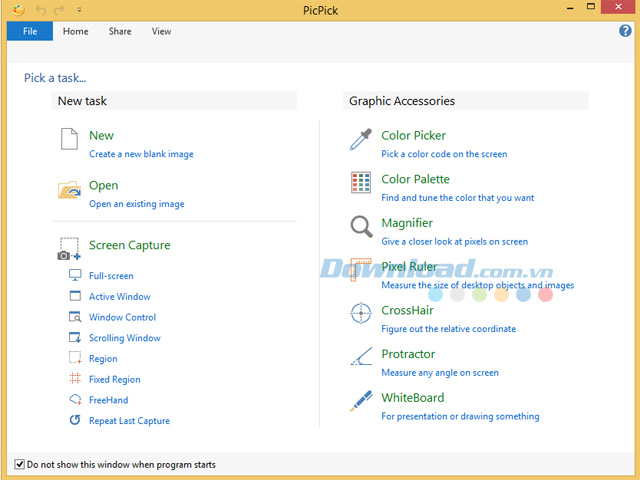Open the File menu
The width and height of the screenshot is (640, 480).
[x=30, y=31]
